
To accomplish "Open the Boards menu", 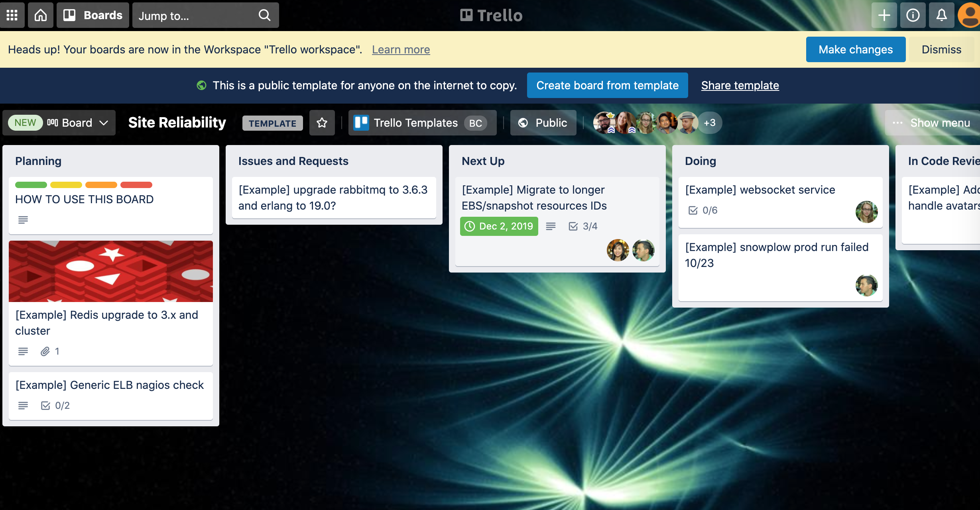I will (x=92, y=15).
